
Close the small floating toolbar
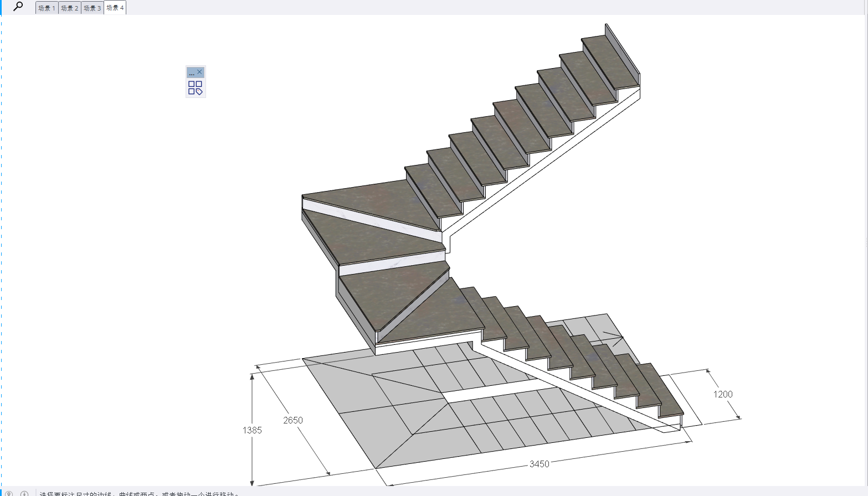200,72
